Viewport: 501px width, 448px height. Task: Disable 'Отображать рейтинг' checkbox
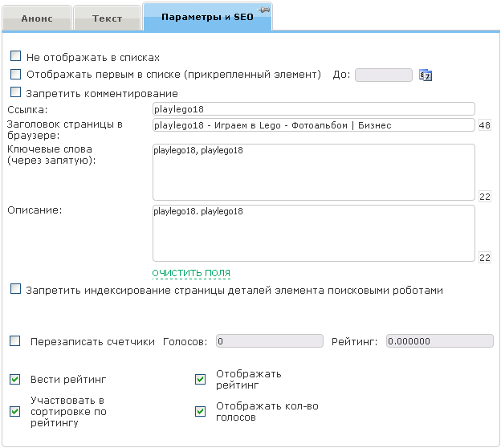pyautogui.click(x=201, y=379)
